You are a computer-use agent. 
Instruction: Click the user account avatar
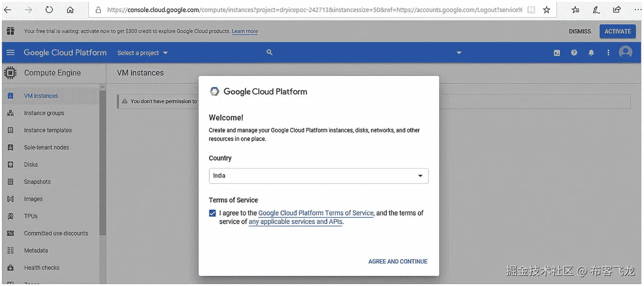coord(625,52)
